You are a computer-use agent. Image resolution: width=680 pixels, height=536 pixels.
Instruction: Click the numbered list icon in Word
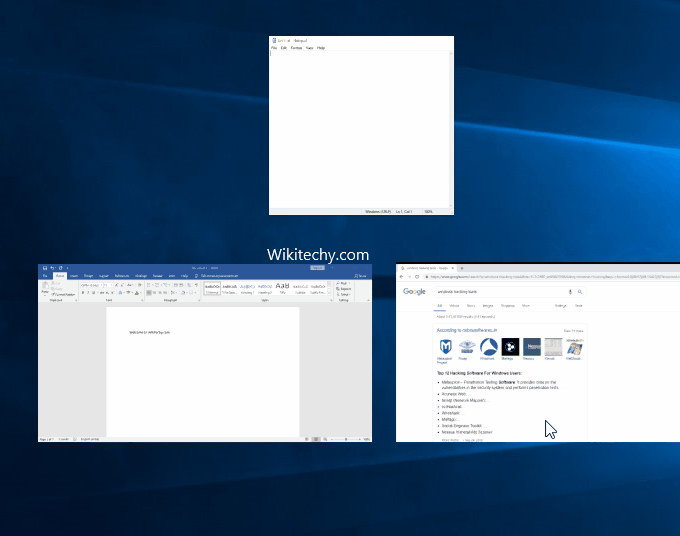[157, 285]
